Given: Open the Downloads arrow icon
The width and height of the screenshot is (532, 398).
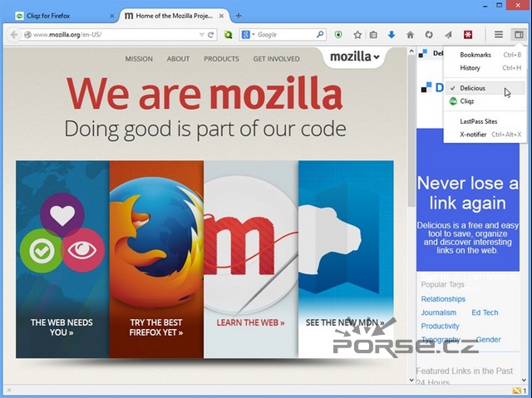Looking at the screenshot, I should pyautogui.click(x=392, y=35).
